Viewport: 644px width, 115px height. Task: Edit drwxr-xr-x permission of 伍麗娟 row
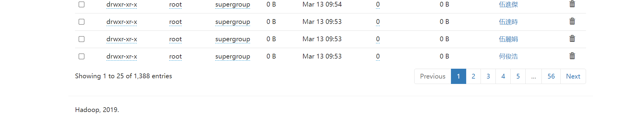[122, 39]
